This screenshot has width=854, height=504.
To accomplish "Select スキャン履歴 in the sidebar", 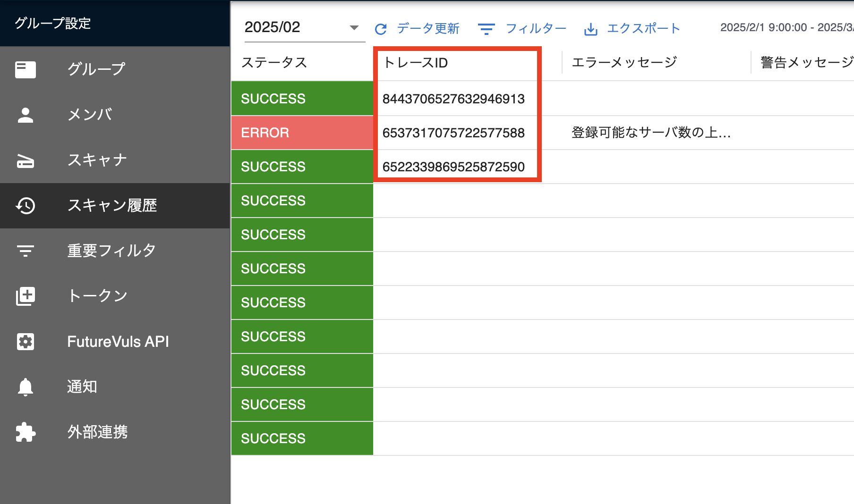I will 115,205.
